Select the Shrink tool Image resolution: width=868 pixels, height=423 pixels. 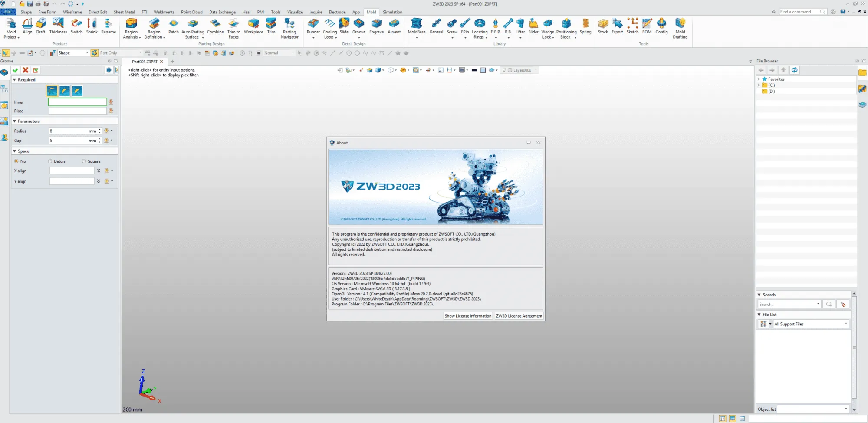pos(92,26)
